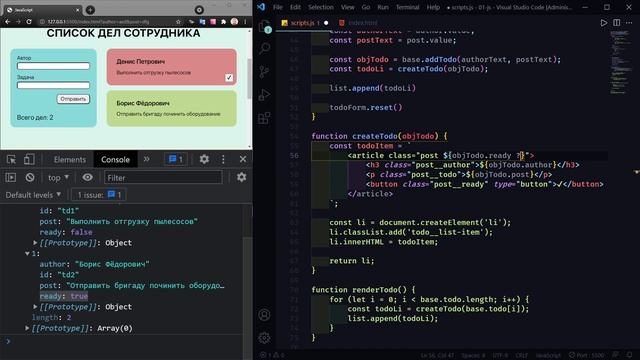The width and height of the screenshot is (640, 360).
Task: Open the VS Code editor More Actions ellipsis
Action: coord(629,23)
